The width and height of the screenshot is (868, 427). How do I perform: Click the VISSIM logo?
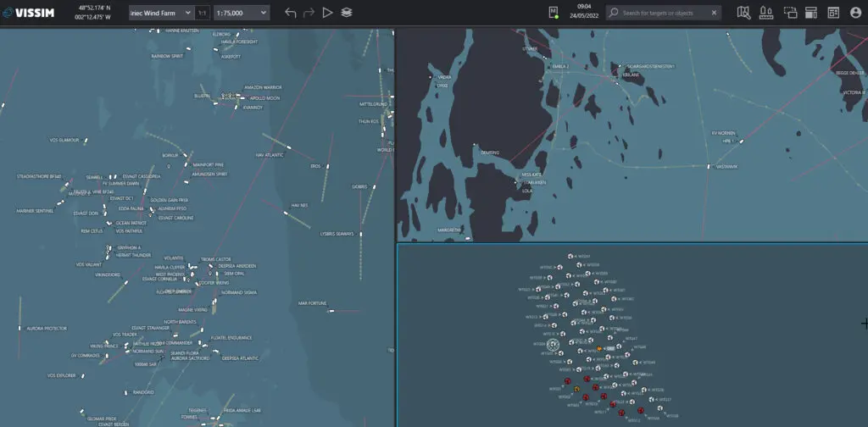tap(32, 14)
